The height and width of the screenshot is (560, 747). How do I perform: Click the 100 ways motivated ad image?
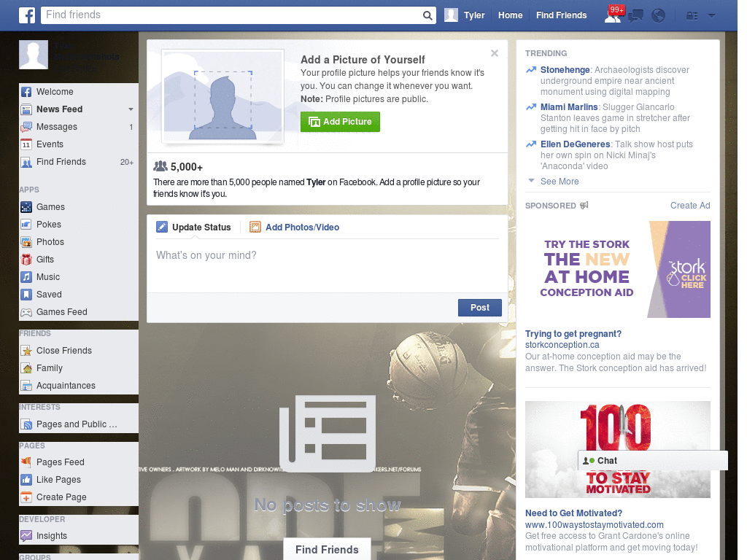pos(617,449)
